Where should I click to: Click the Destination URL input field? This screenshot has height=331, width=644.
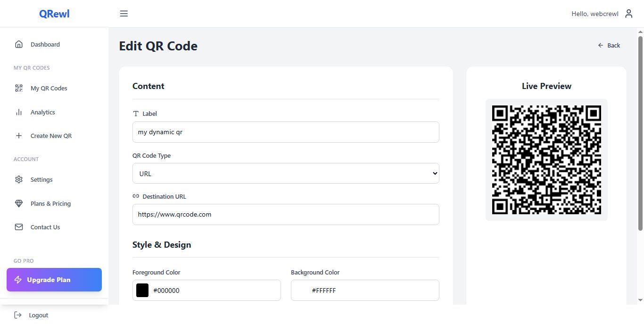286,214
